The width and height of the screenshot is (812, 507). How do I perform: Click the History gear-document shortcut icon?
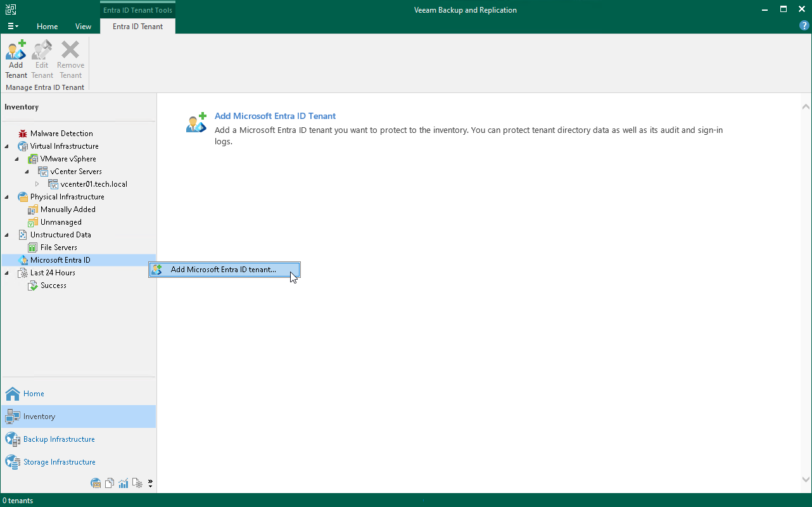pyautogui.click(x=137, y=484)
